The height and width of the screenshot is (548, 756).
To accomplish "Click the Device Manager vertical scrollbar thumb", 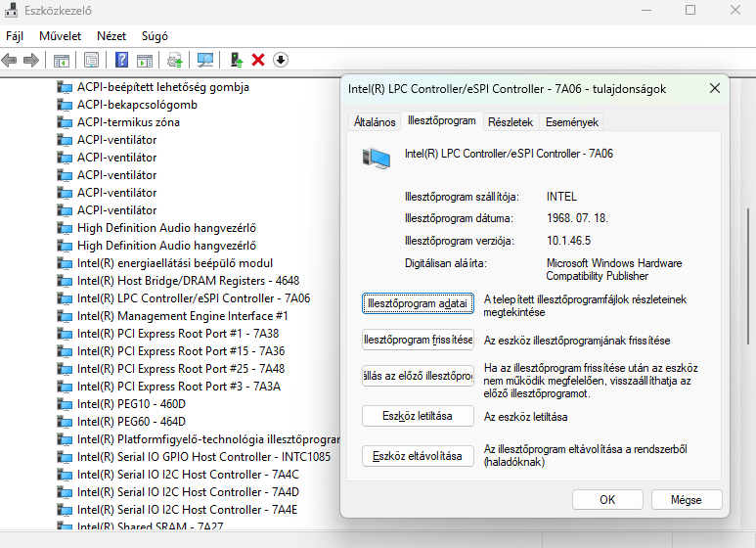I will pyautogui.click(x=748, y=276).
